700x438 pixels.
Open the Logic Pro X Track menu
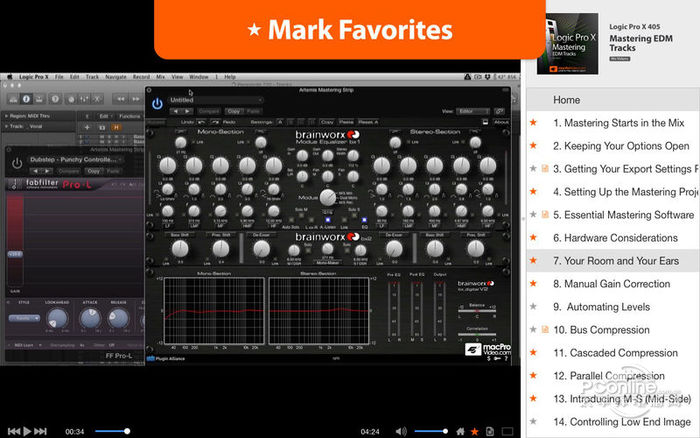coord(92,77)
